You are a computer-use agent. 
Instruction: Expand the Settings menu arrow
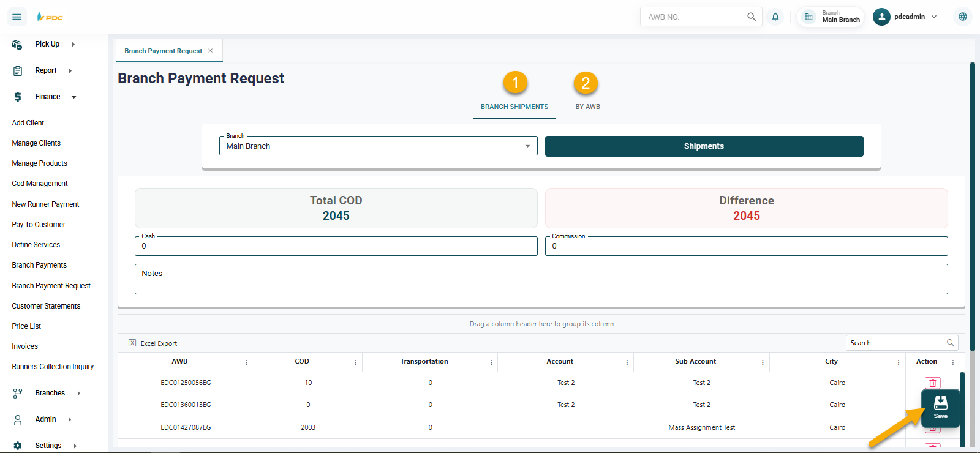pos(75,446)
